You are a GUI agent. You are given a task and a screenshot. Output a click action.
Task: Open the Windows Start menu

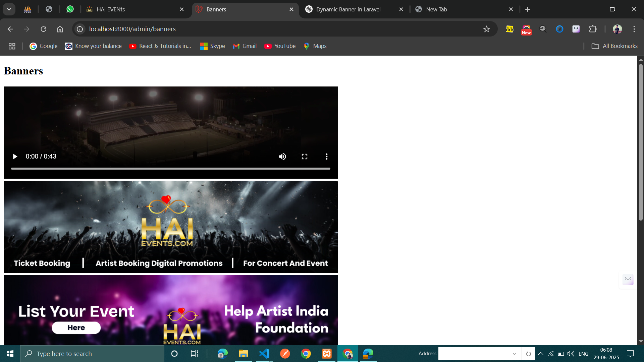click(10, 354)
